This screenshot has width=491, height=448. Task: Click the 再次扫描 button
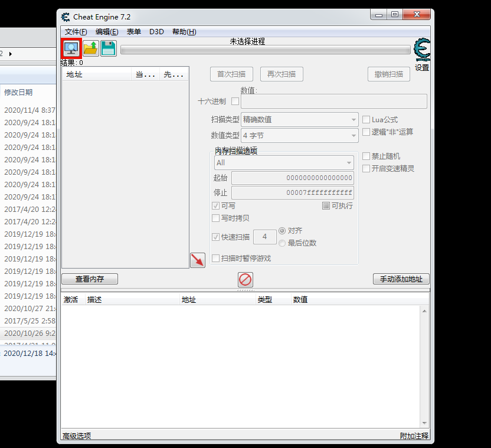click(281, 74)
